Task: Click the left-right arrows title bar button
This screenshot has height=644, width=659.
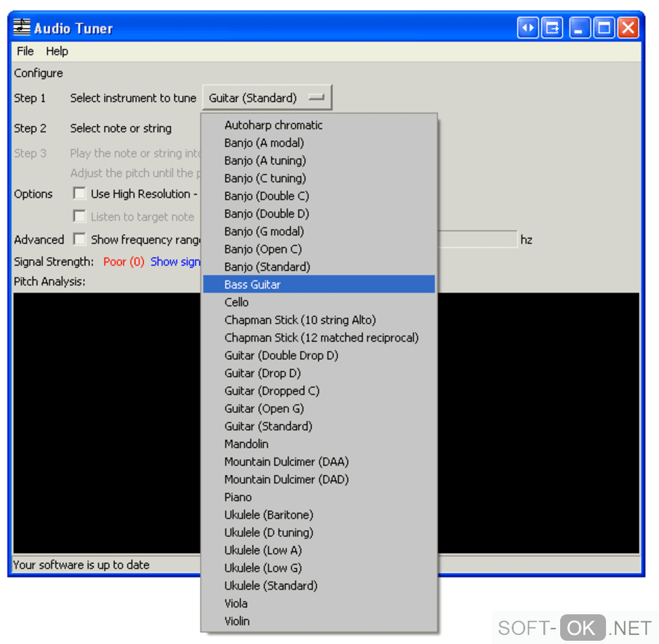Action: [528, 28]
